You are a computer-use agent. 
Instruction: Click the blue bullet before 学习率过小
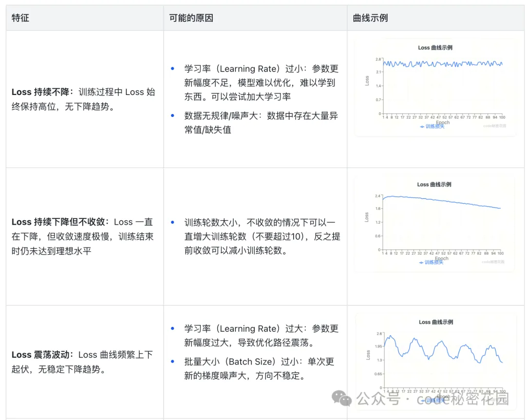tap(172, 69)
